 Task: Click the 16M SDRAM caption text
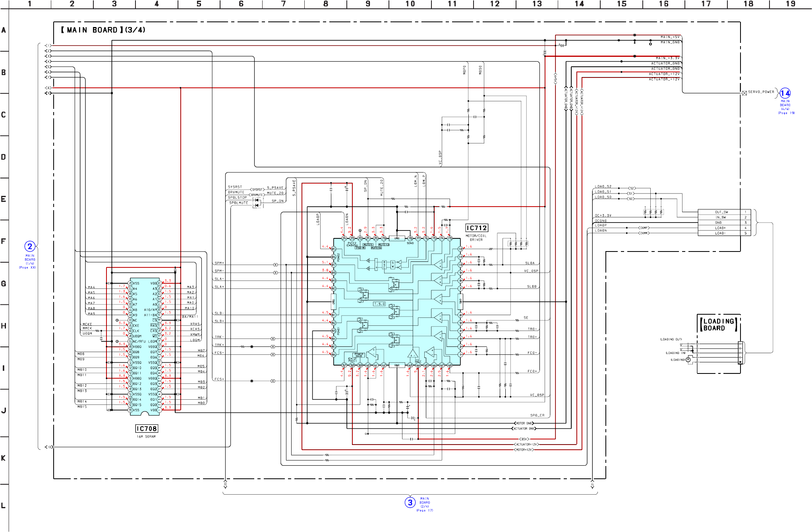coord(146,437)
